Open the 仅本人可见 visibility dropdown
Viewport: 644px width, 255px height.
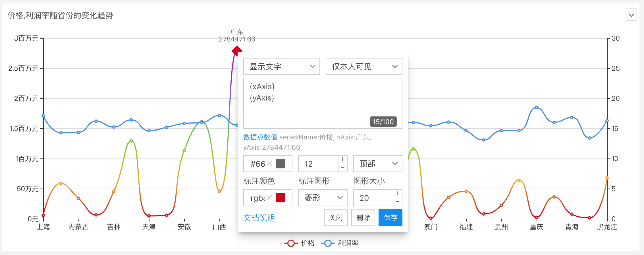364,66
